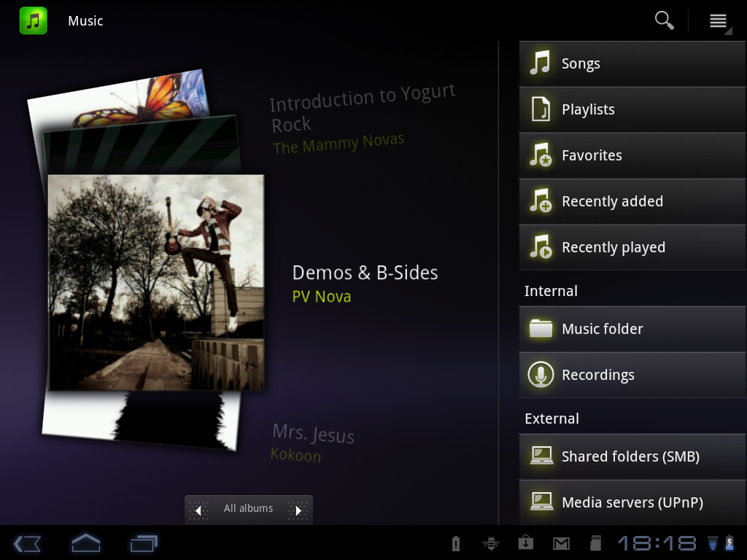The height and width of the screenshot is (560, 747).
Task: Tap the 18:18 clock in status bar
Action: [x=657, y=543]
